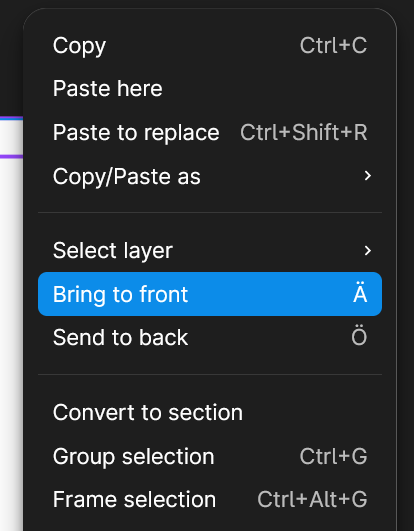Screen dimensions: 414x531
Task: Click the Ctrl+G shortcut for Group selection
Action: pyautogui.click(x=333, y=456)
